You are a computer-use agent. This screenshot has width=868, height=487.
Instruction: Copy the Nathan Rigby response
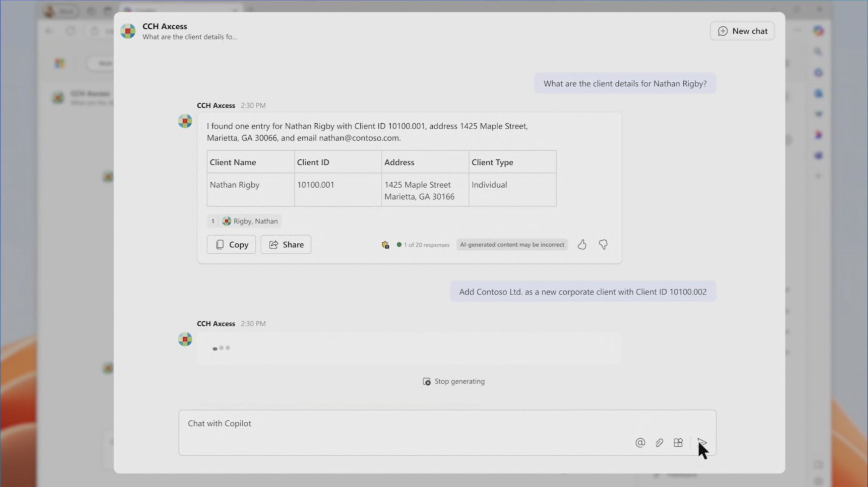231,245
